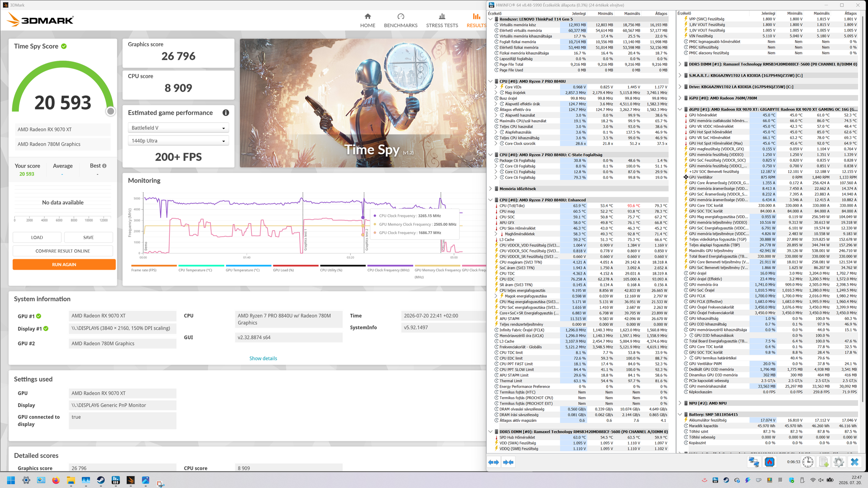The height and width of the screenshot is (488, 868).
Task: Click Display #1 green check status
Action: [x=46, y=329]
